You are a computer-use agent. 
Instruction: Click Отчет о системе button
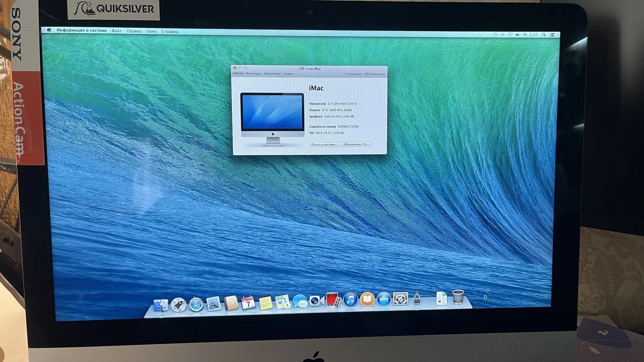click(x=324, y=144)
